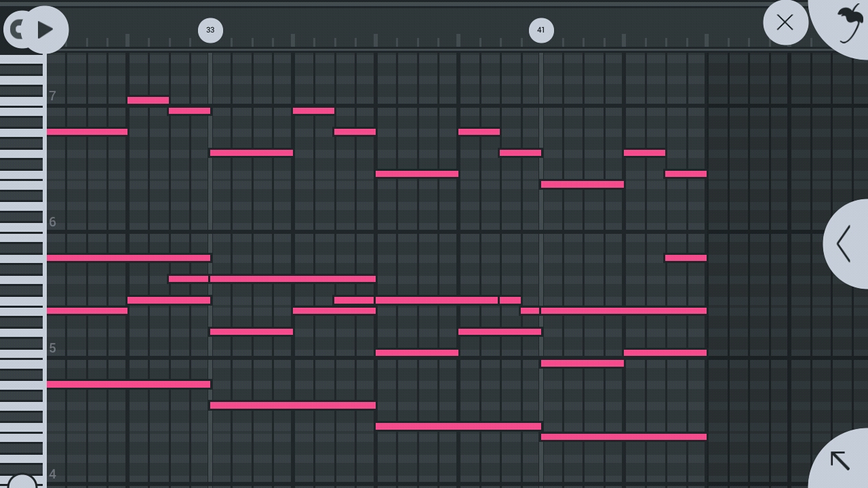Click the round button partly hidden behind Play
Screen dimensions: 868x488
(x=14, y=29)
